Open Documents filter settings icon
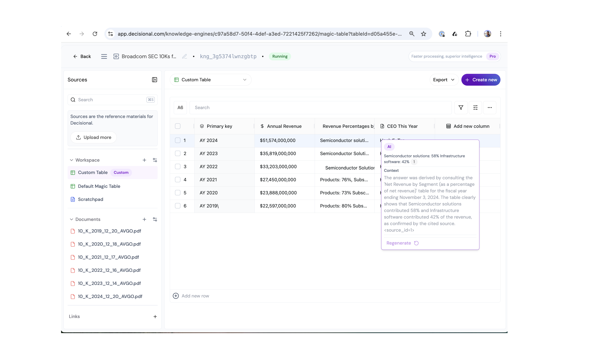 click(155, 219)
